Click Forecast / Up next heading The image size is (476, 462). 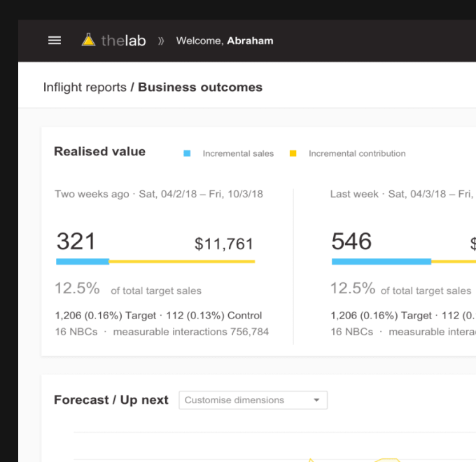111,400
